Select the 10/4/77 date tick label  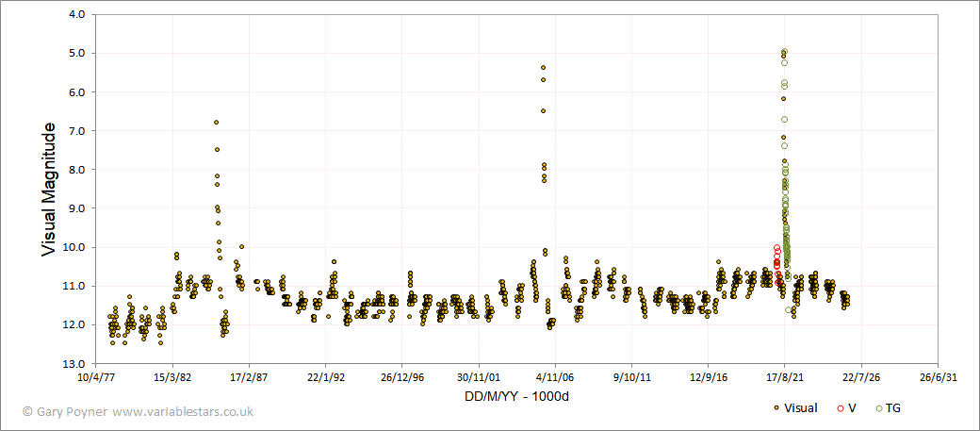[95, 377]
